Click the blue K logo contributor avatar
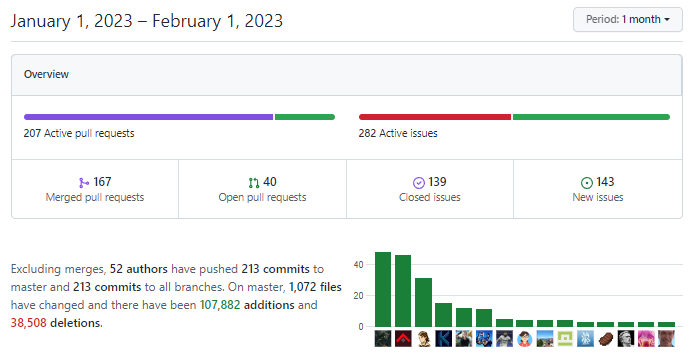The image size is (697, 363). click(443, 339)
